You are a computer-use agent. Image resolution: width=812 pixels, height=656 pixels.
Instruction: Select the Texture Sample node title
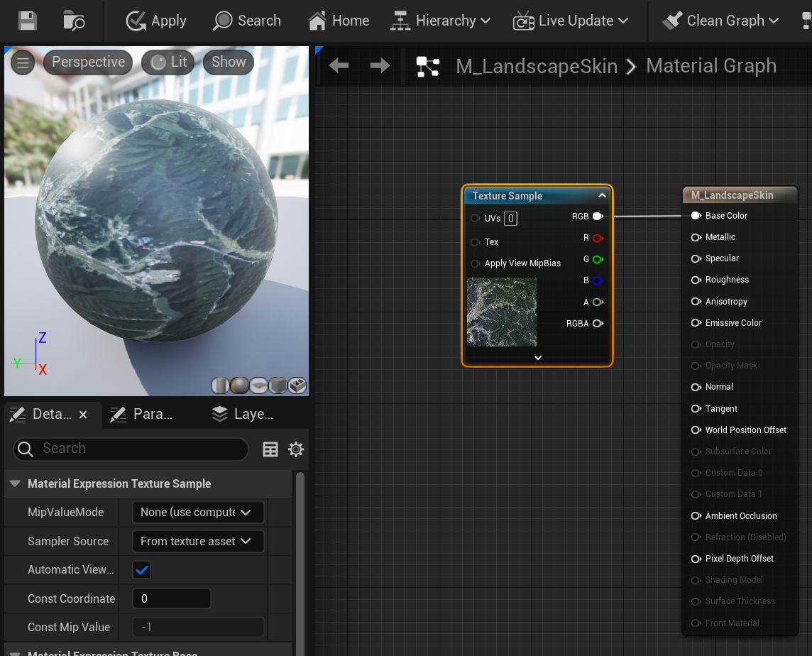coord(507,196)
